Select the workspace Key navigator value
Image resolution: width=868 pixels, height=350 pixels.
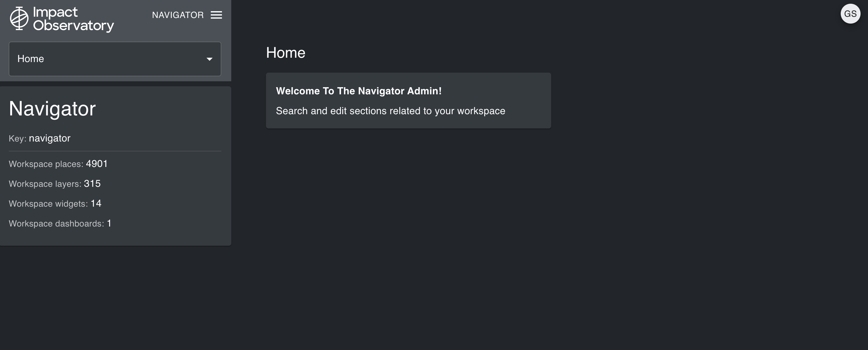(50, 139)
